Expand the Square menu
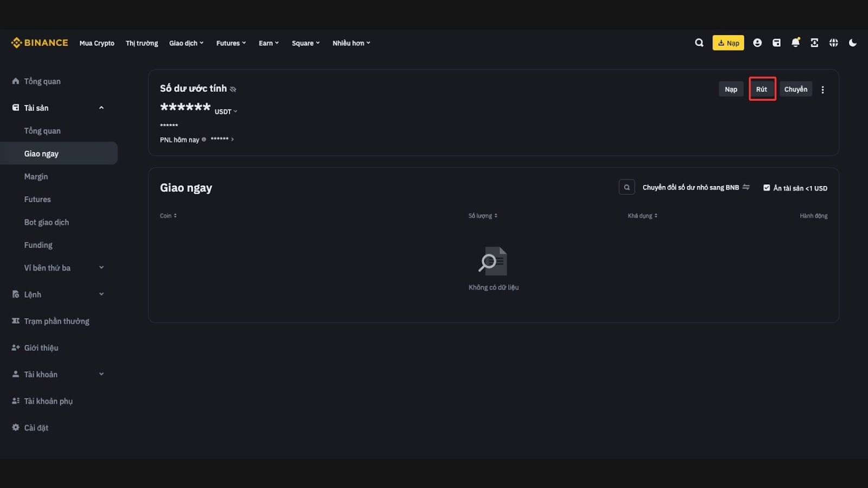This screenshot has width=868, height=488. (305, 43)
